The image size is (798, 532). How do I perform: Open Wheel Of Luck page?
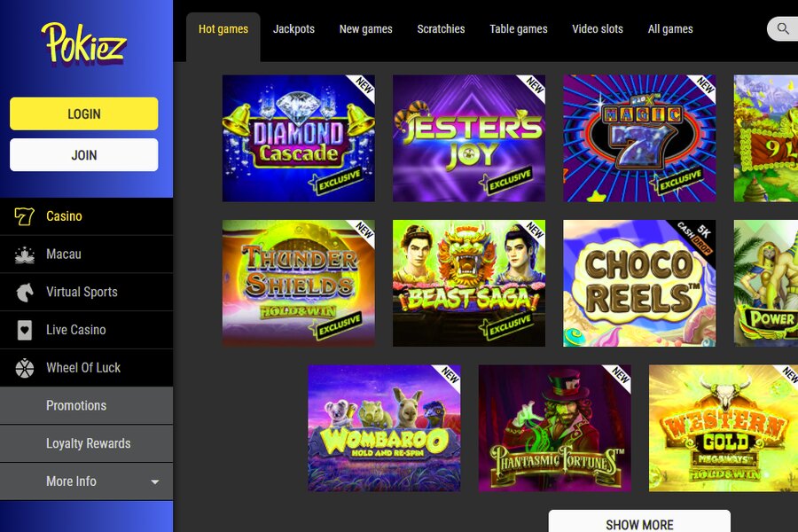point(87,368)
